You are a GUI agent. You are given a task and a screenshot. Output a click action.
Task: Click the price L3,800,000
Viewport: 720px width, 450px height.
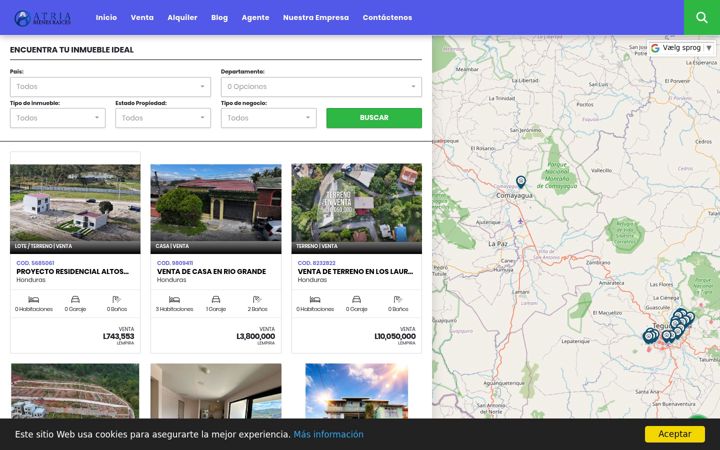tap(256, 337)
